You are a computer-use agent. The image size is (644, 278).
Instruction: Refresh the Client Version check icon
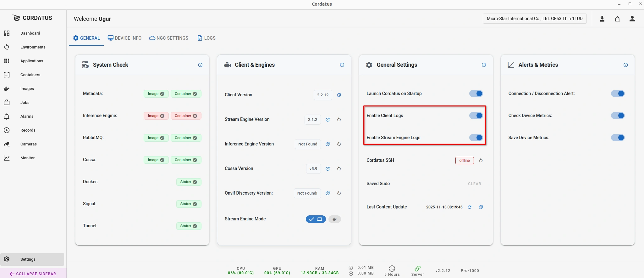339,95
